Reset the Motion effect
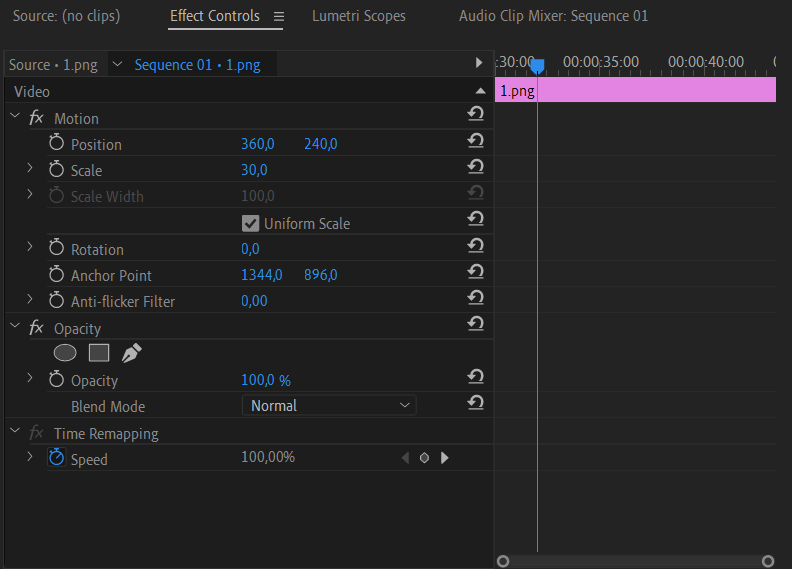Screen dimensions: 792x569 [476, 114]
